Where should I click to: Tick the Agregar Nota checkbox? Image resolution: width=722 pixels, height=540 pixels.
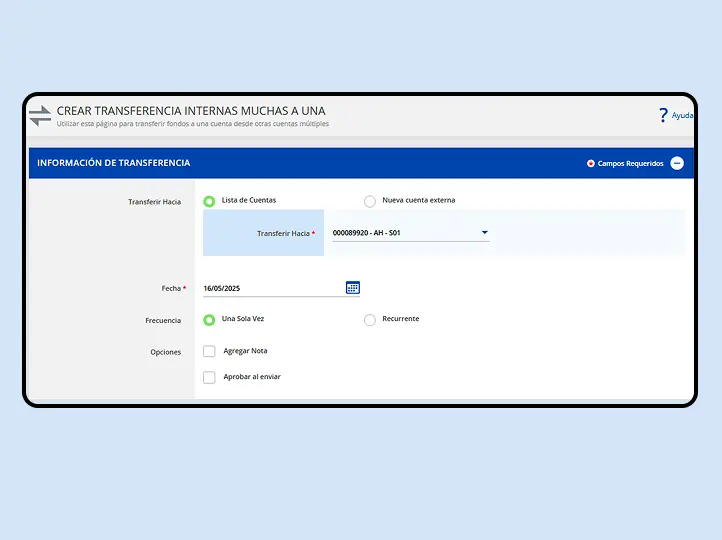click(x=209, y=351)
